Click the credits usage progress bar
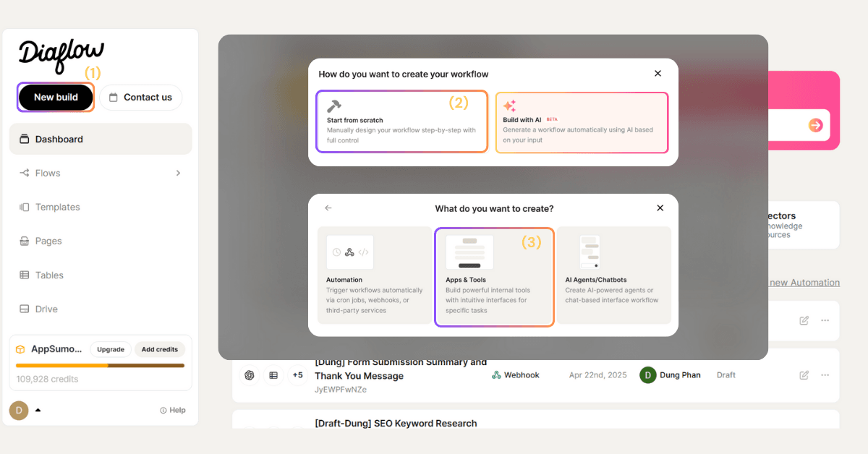 pos(100,366)
